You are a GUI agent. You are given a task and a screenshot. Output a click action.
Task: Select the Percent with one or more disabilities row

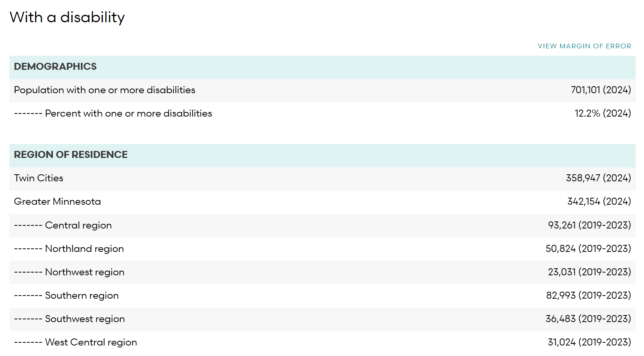tap(113, 113)
